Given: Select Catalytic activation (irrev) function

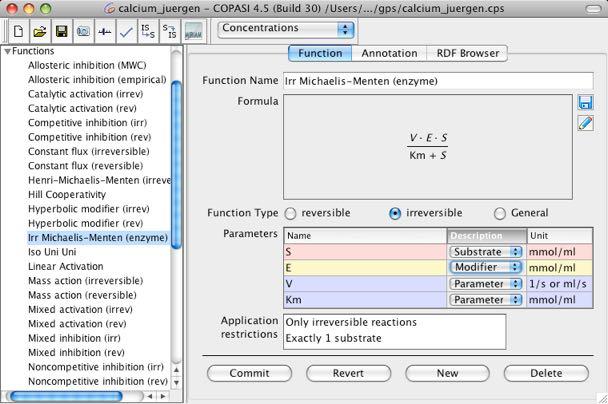Looking at the screenshot, I should point(85,94).
